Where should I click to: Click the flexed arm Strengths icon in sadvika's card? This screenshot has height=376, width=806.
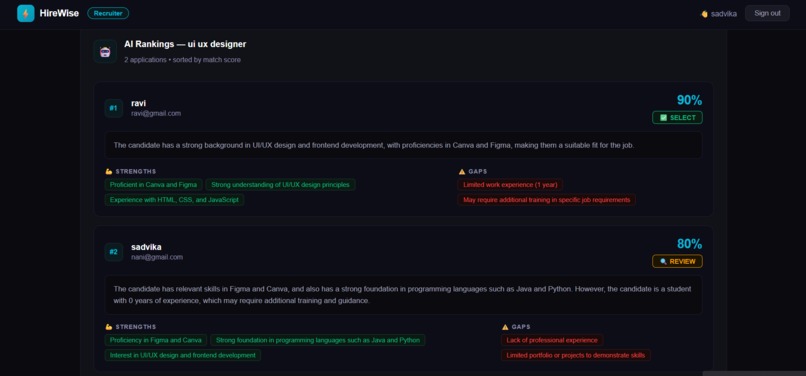tap(108, 327)
